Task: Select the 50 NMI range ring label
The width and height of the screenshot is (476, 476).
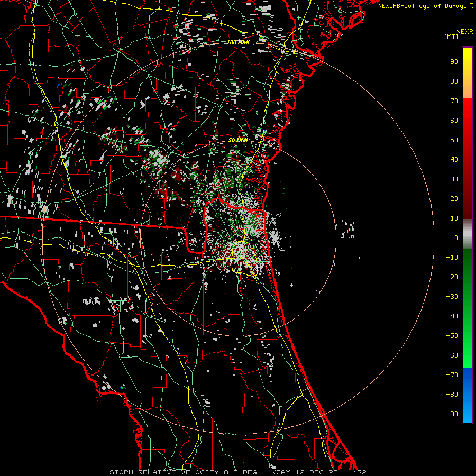Action: coord(239,140)
